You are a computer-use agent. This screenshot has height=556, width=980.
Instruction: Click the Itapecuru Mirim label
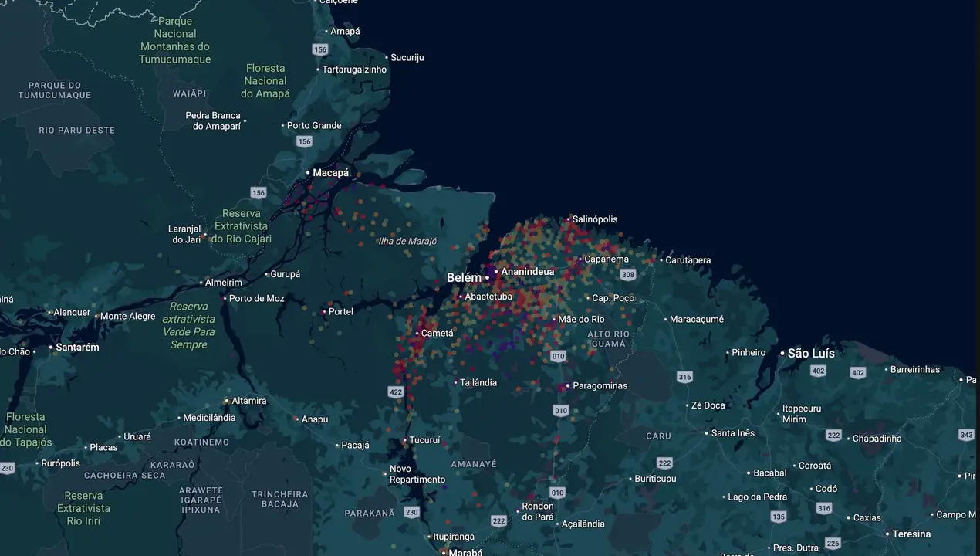(802, 414)
